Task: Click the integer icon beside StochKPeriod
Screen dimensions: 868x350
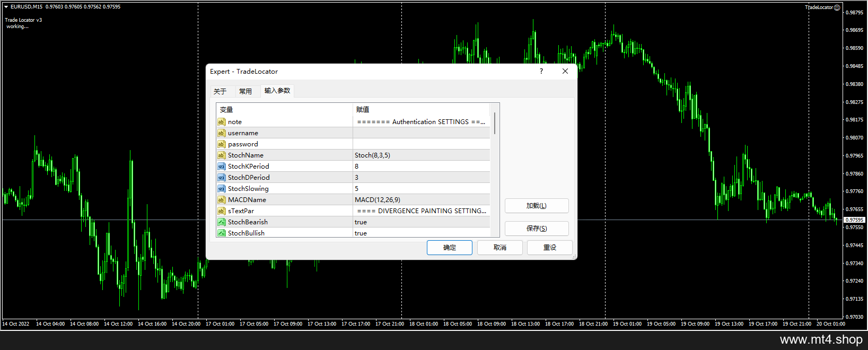Action: pyautogui.click(x=221, y=167)
